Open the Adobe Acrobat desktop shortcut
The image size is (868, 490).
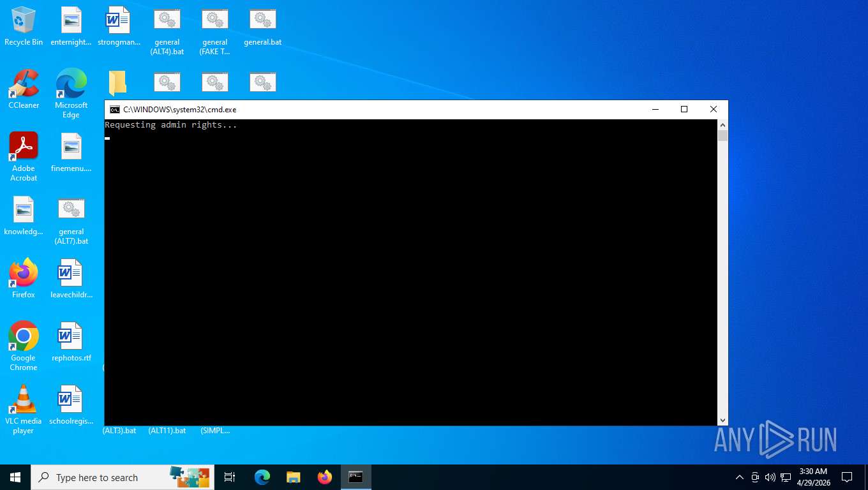tap(24, 157)
